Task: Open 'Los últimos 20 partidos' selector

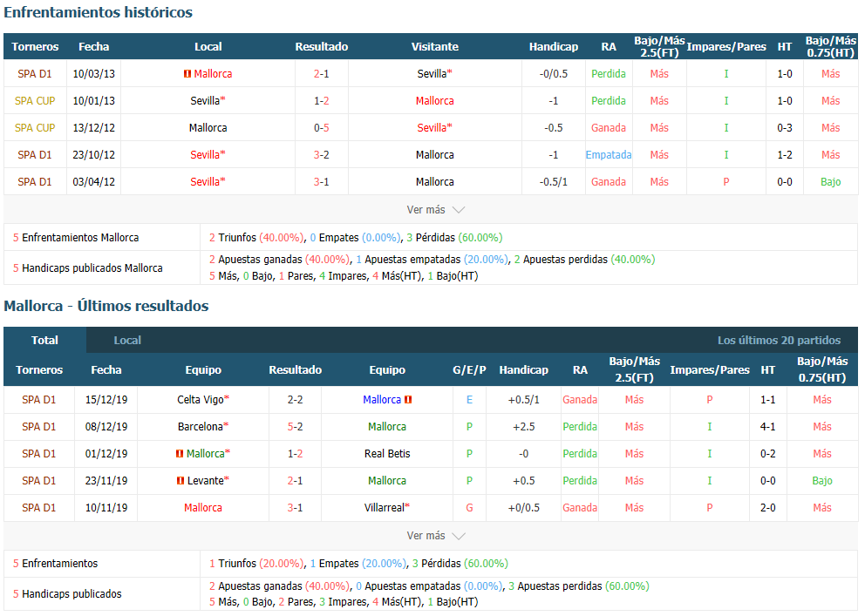Action: (779, 340)
